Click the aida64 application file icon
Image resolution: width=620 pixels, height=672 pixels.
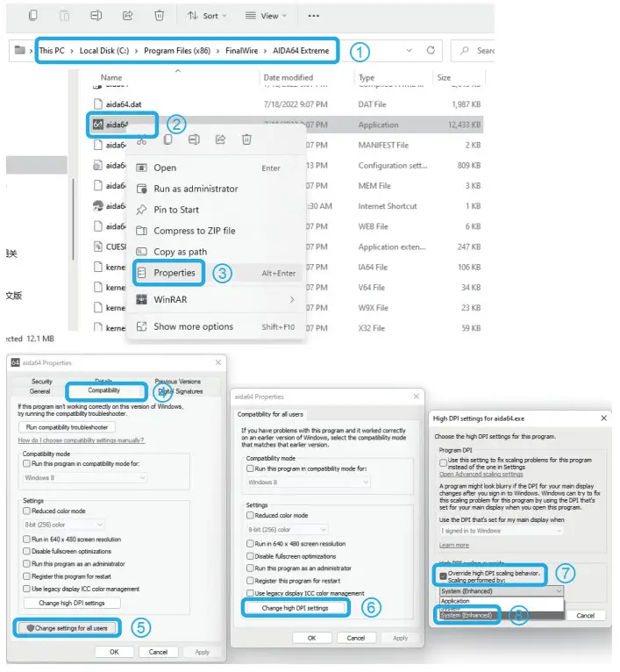(98, 125)
